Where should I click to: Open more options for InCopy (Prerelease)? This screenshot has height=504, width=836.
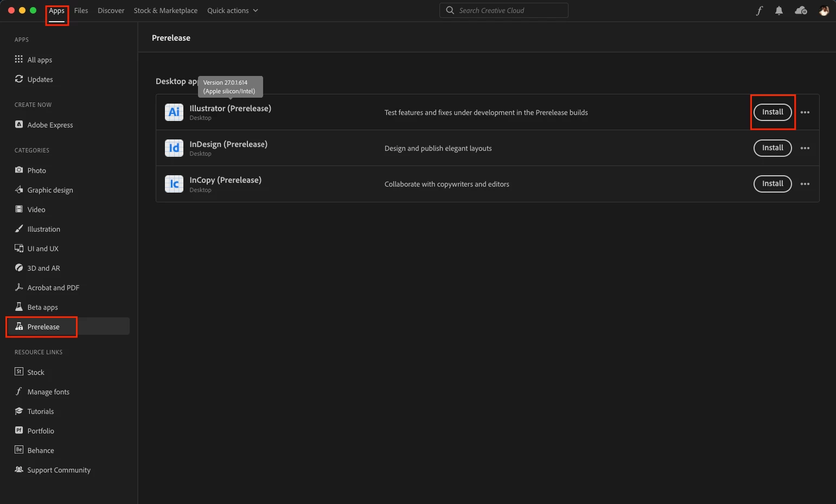(x=805, y=184)
